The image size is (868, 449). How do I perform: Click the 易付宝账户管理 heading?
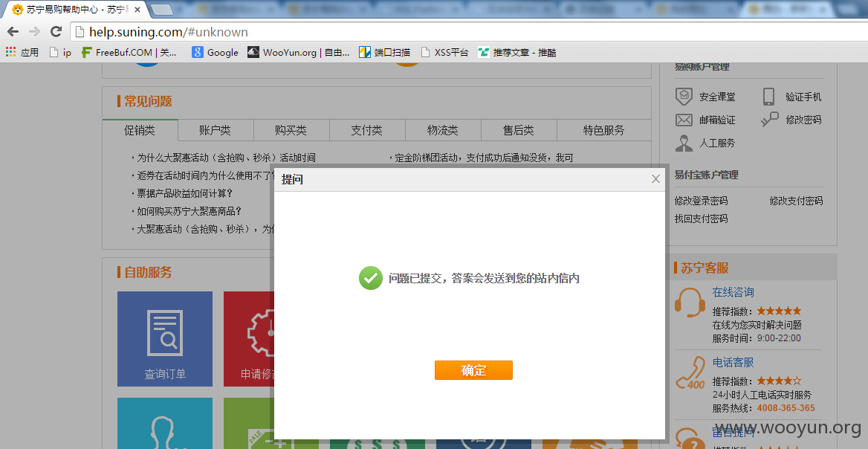[x=706, y=175]
